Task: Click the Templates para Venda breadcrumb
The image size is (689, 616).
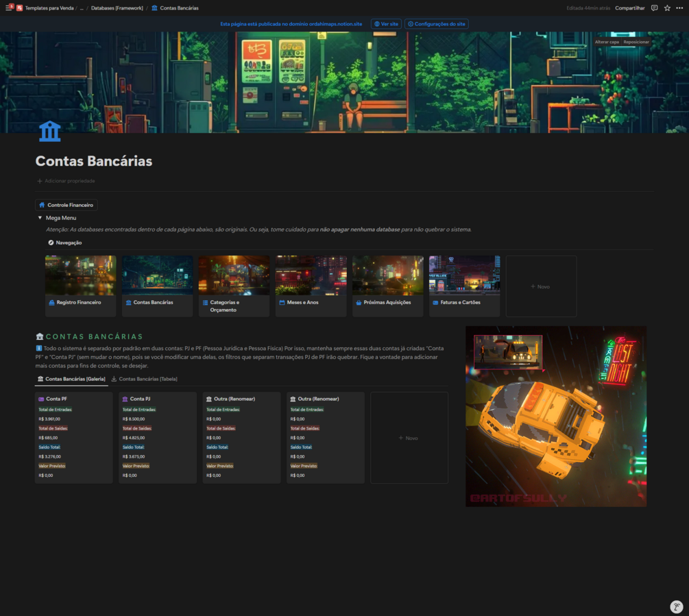Action: click(x=49, y=8)
